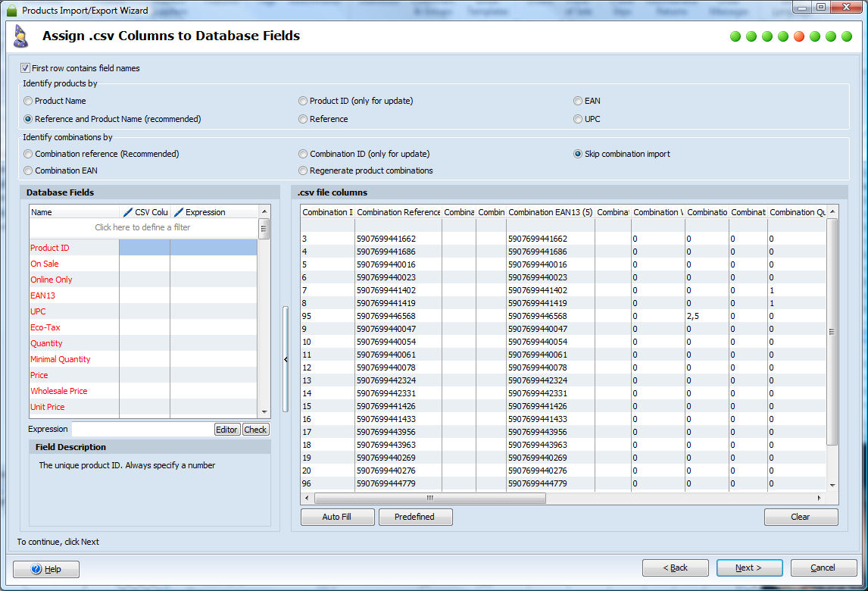Collapse Database Fields panel with splitter arrow

(x=286, y=359)
